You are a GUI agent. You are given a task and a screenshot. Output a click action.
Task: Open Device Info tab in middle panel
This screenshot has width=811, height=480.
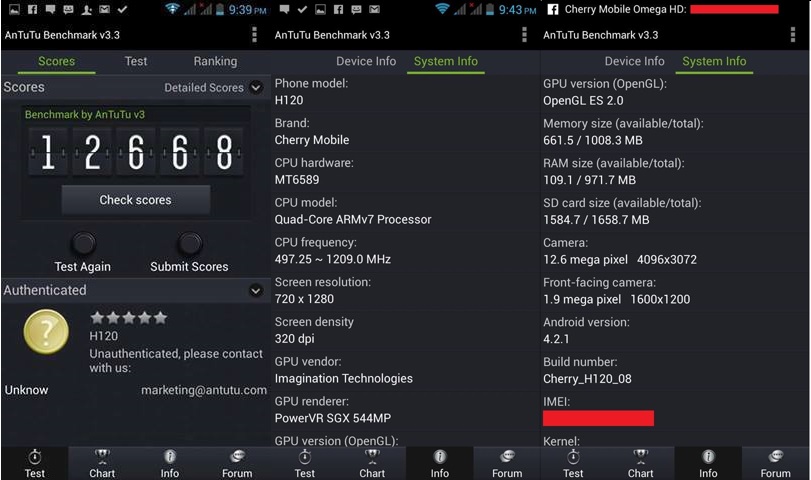point(366,61)
